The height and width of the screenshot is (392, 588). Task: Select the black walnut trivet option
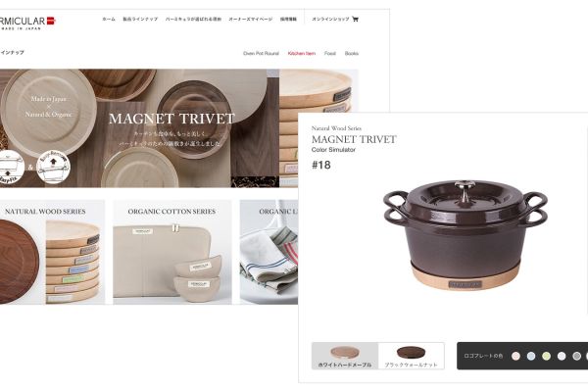point(412,356)
